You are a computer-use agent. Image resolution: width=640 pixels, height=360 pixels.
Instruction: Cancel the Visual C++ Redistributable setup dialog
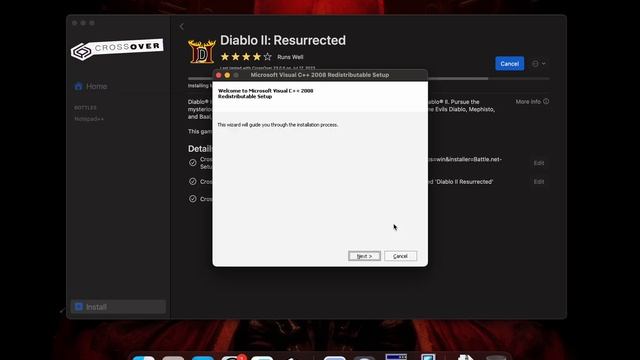(x=400, y=256)
